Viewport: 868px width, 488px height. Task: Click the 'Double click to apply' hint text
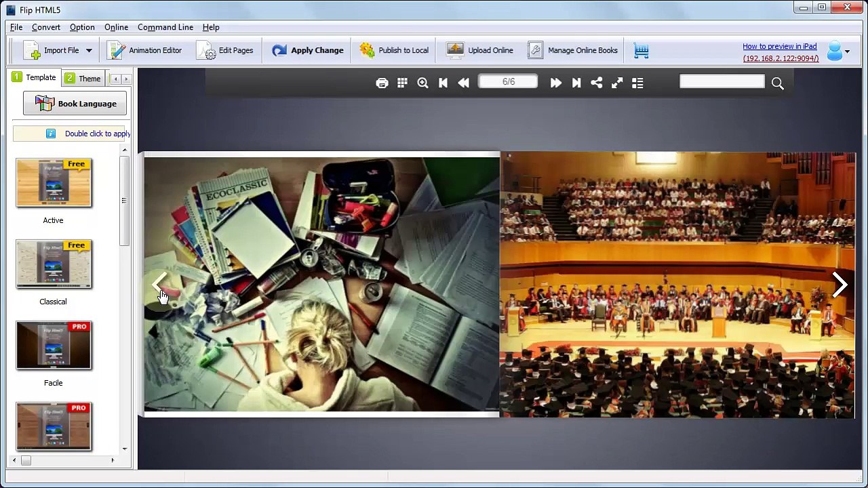point(98,134)
